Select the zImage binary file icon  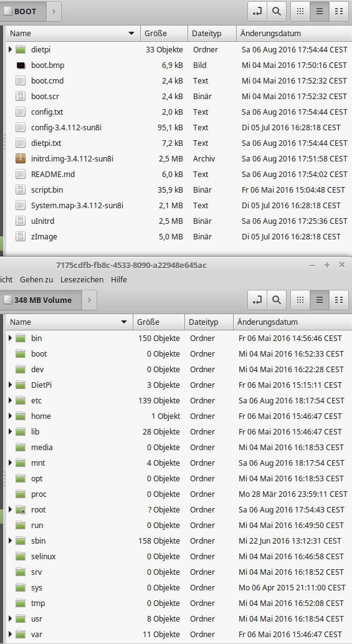pyautogui.click(x=21, y=236)
